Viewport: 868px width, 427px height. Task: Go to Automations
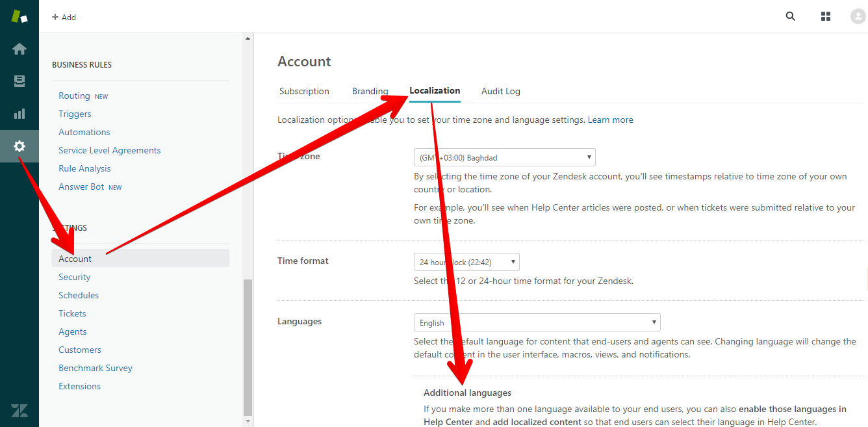[x=84, y=132]
